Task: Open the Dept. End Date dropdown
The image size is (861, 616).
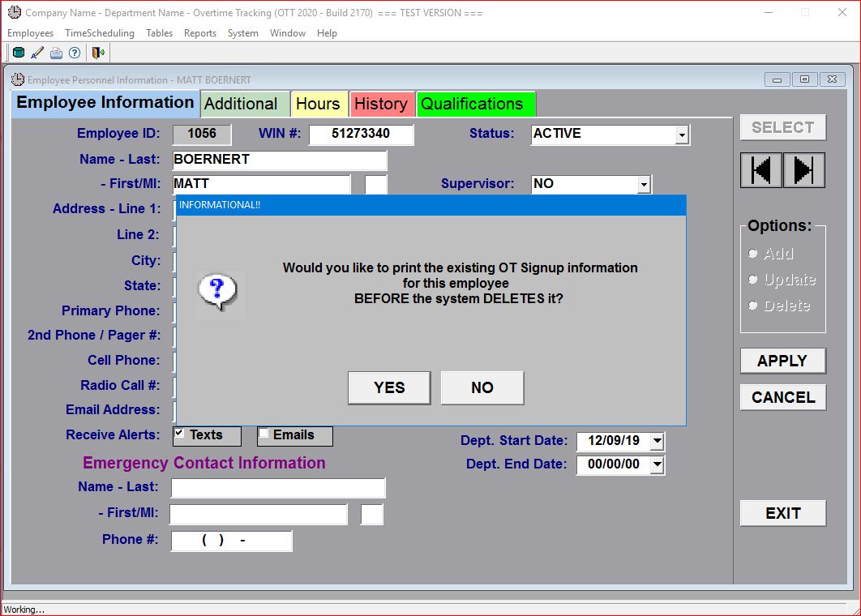Action: click(x=658, y=464)
